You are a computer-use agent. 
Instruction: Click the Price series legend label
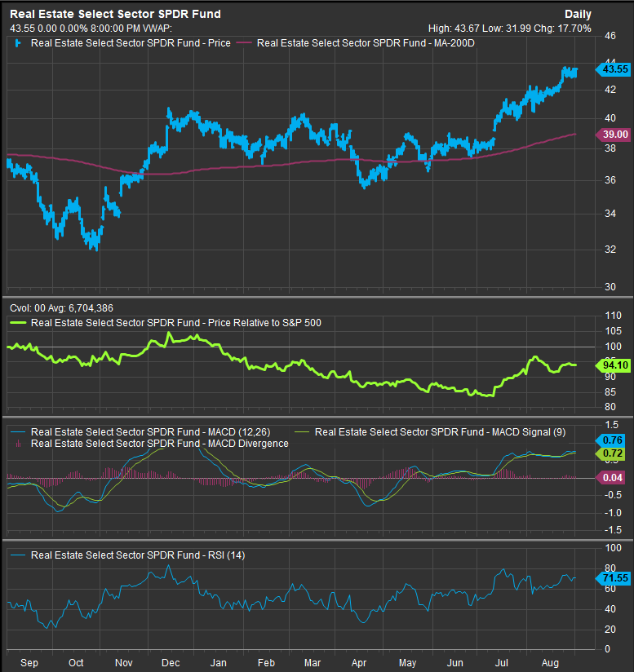[131, 43]
